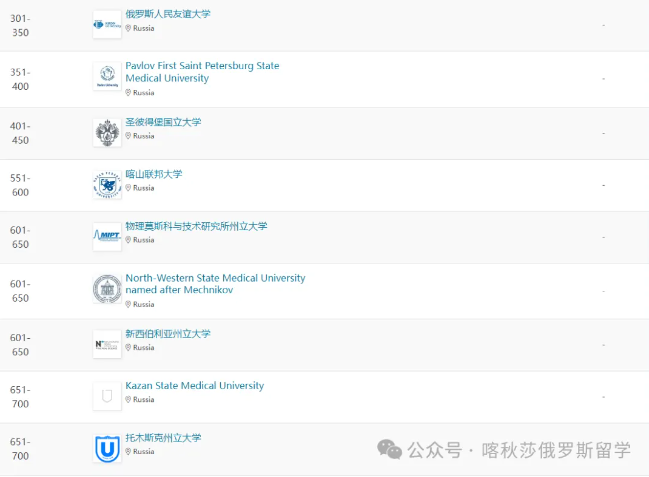Screen dimensions: 649x477
Task: Open North-Western State Medical University named after Mechnikov
Action: tap(215, 284)
